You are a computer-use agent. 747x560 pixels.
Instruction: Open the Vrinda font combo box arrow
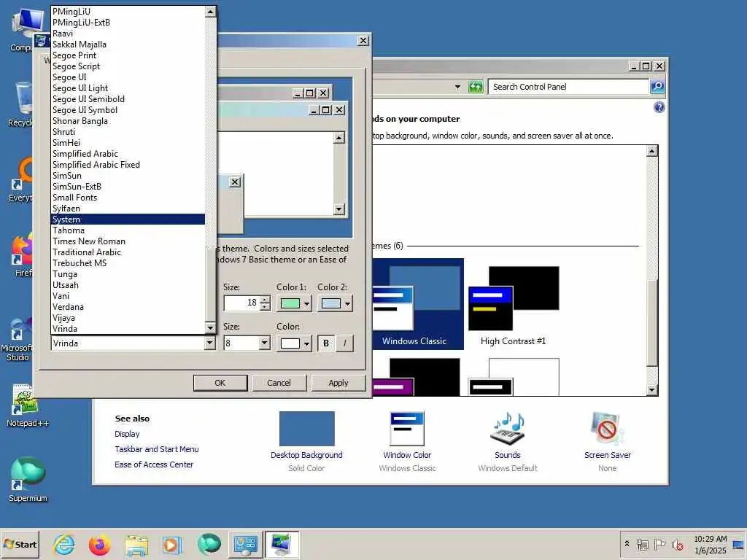click(x=209, y=343)
